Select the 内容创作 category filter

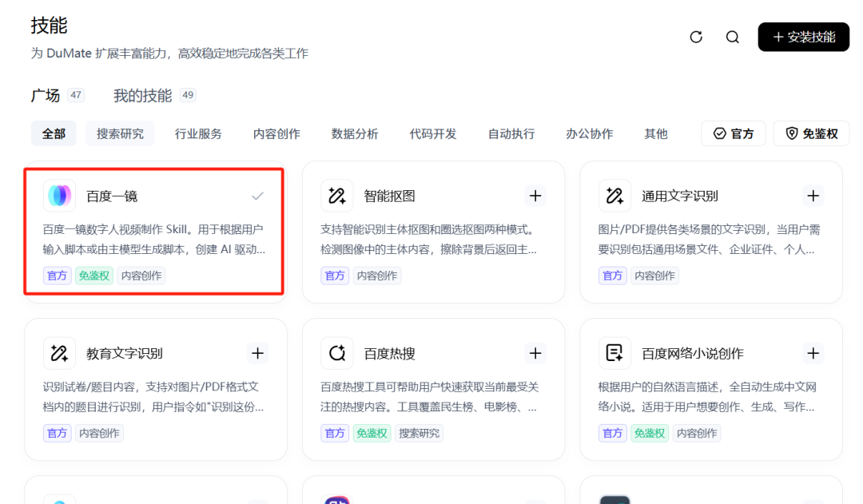click(x=276, y=133)
